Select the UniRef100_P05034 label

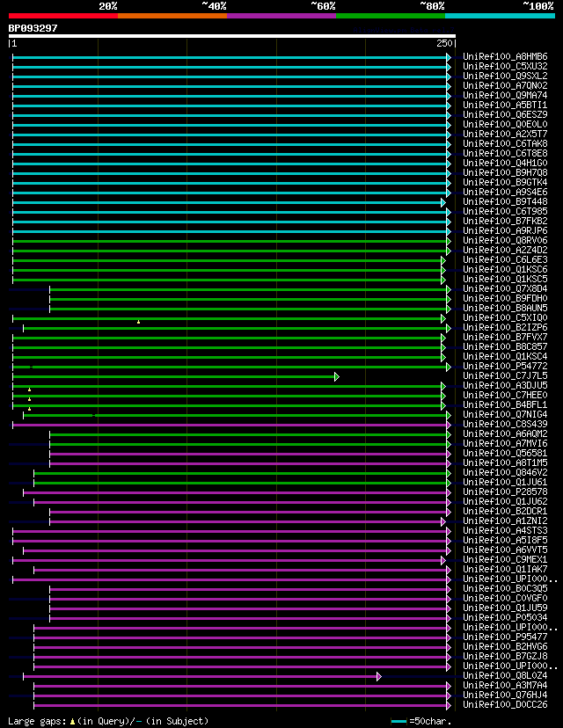[x=505, y=617]
